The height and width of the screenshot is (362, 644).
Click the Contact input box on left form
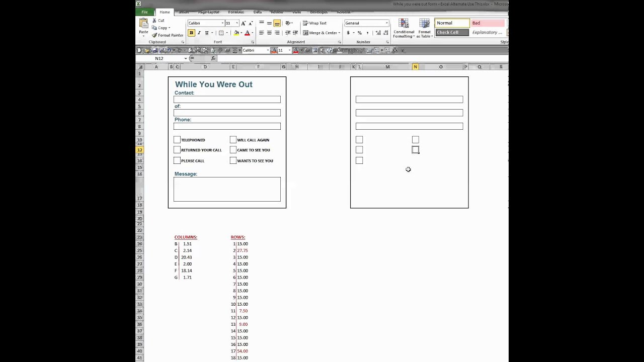tap(227, 100)
